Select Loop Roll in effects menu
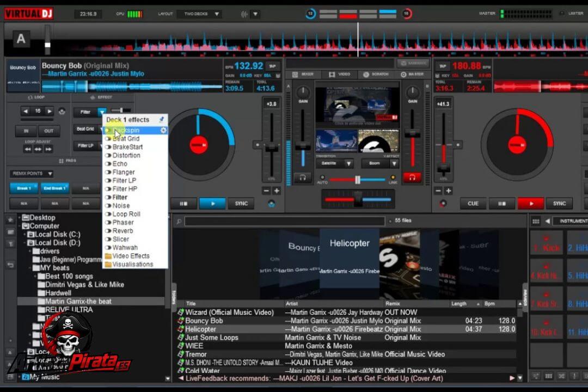Viewport: 588px width, 392px height. pyautogui.click(x=126, y=214)
